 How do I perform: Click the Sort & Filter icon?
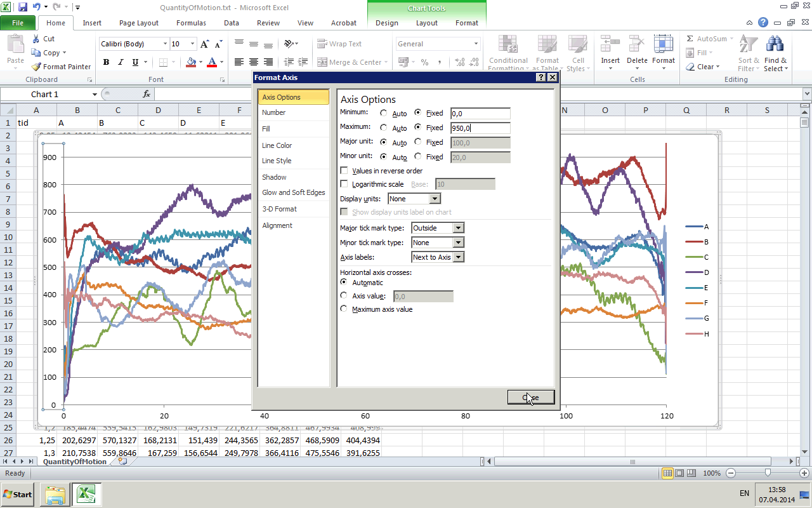[749, 44]
